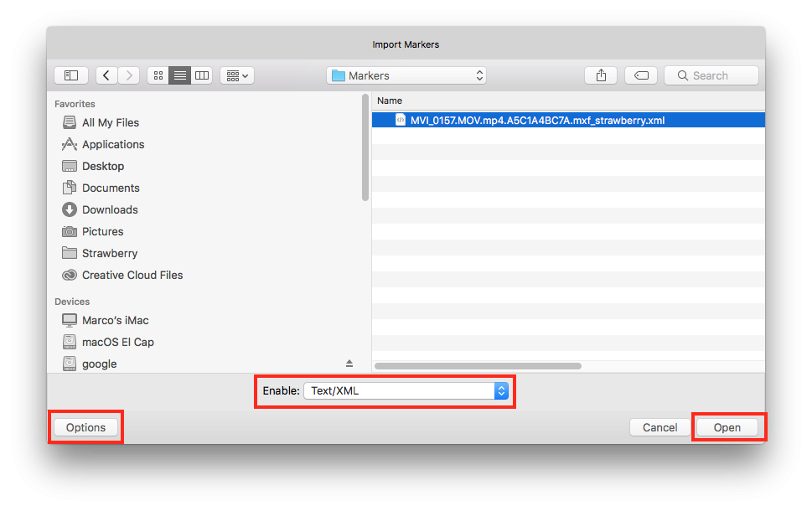Switch to list view
Image resolution: width=812 pixels, height=511 pixels.
180,75
